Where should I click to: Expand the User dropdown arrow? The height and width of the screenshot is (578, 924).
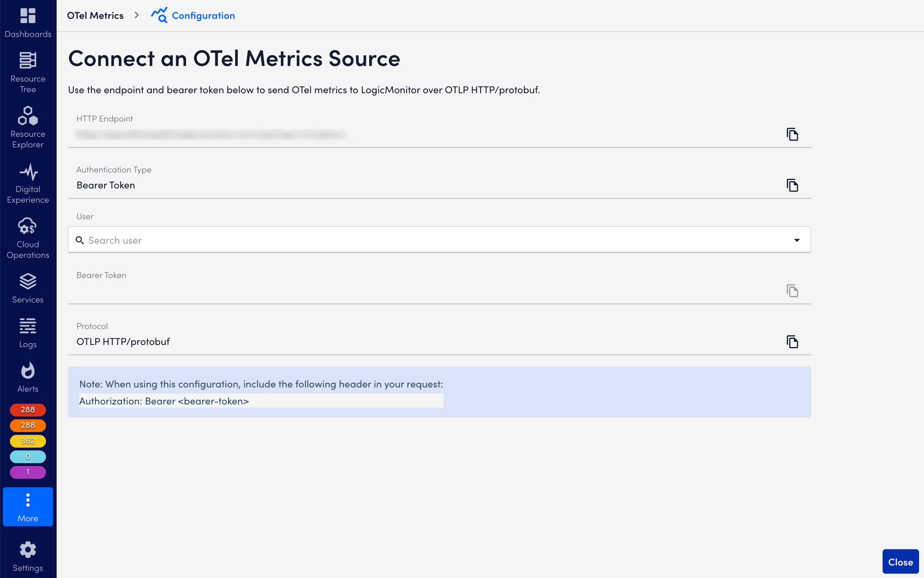coord(797,240)
